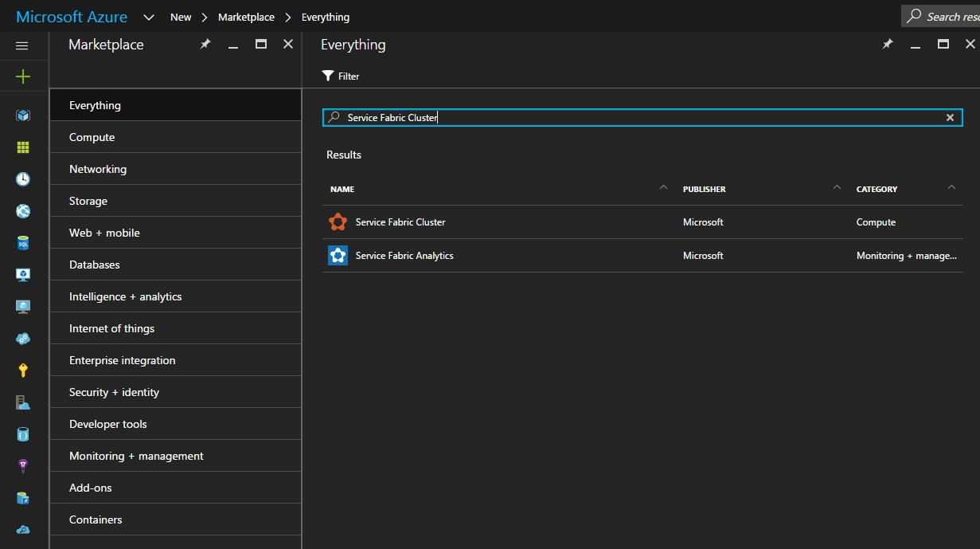Screen dimensions: 980x549
Task: Select the Databases category
Action: [175, 265]
